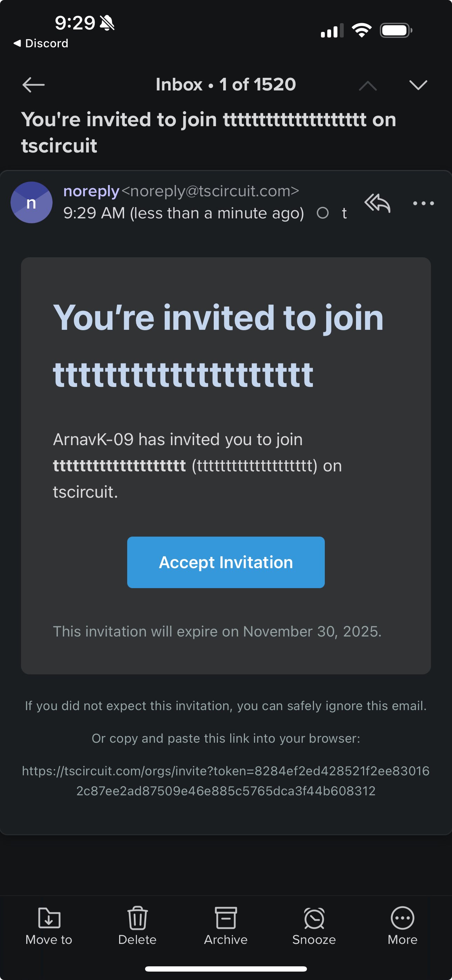Delete this email with trash icon
This screenshot has height=980, width=452.
point(137,918)
